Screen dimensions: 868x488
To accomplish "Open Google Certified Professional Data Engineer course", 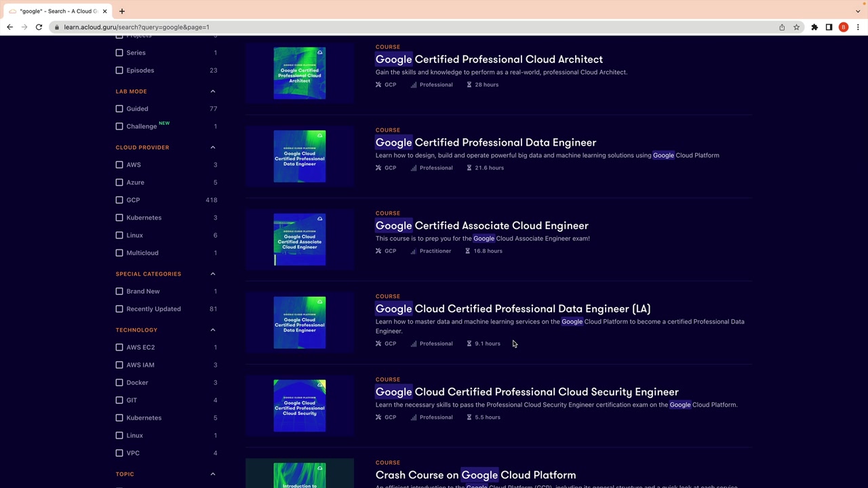I will (486, 142).
